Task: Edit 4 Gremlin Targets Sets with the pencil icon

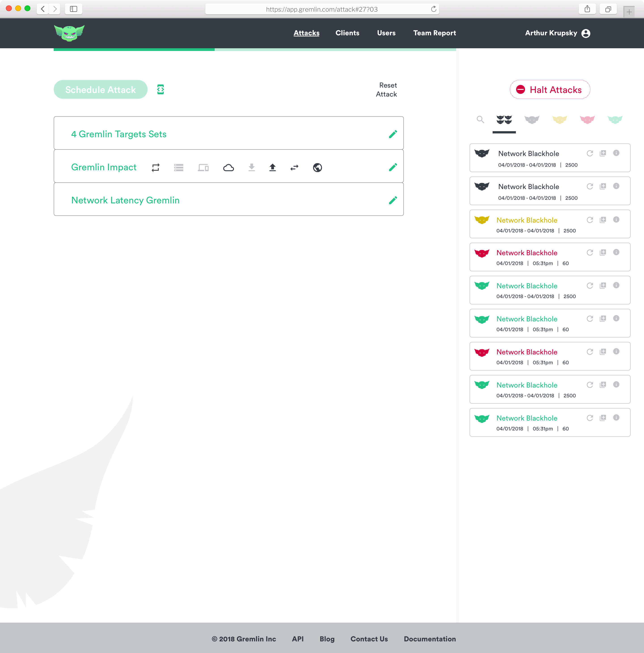Action: point(393,134)
